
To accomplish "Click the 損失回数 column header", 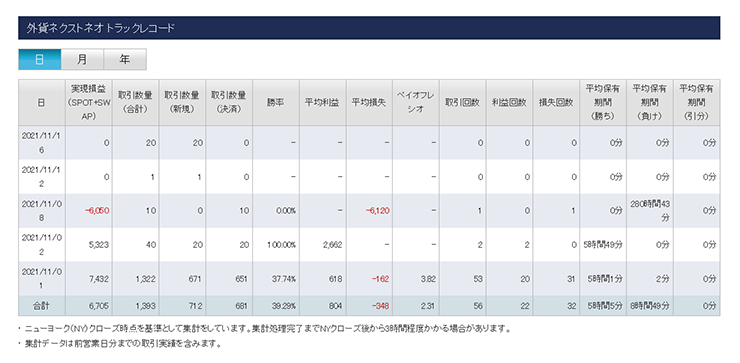I will 556,102.
